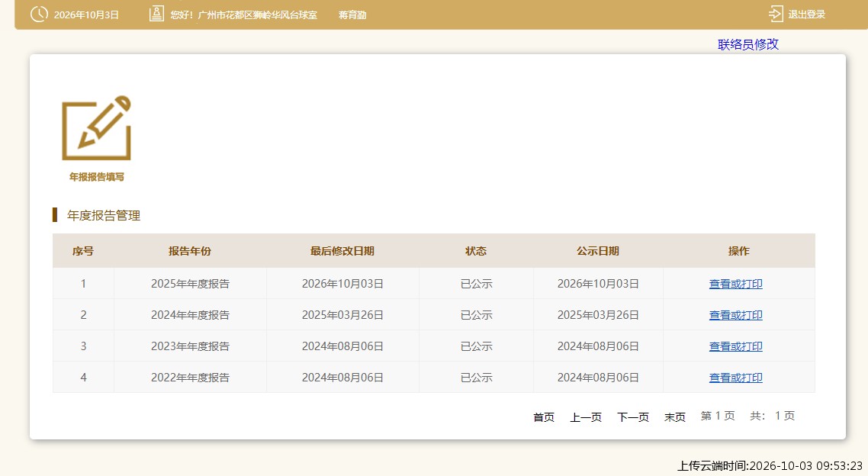Open the 年报报告填写 pencil icon
Image resolution: width=868 pixels, height=476 pixels.
coord(96,128)
